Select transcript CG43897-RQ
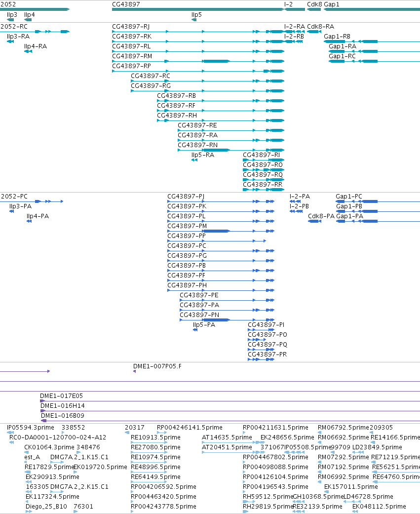This screenshot has height=514, width=420. pyautogui.click(x=264, y=180)
